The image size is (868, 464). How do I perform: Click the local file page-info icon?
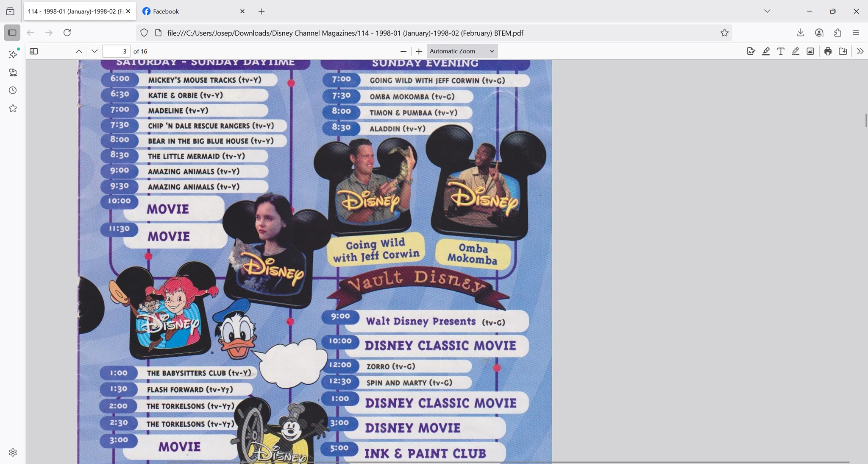158,33
